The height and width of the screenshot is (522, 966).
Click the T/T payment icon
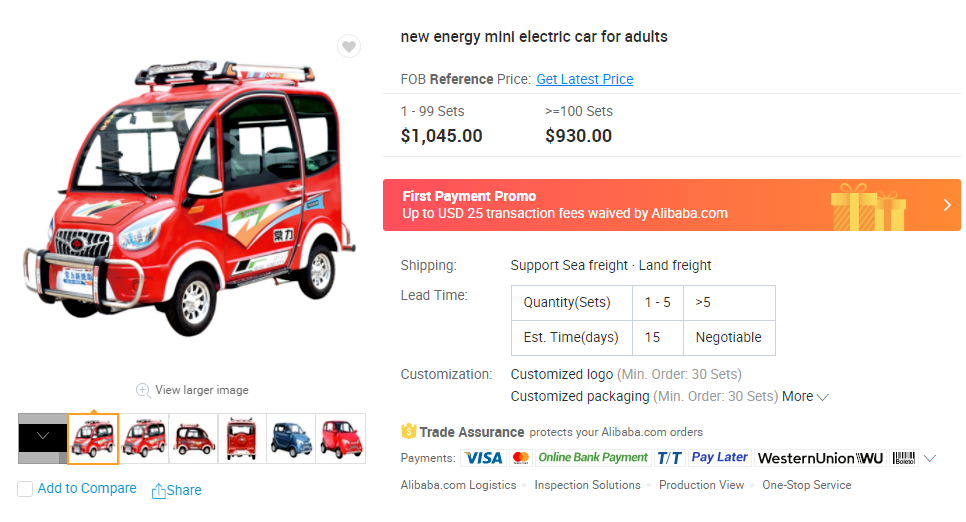tap(669, 458)
